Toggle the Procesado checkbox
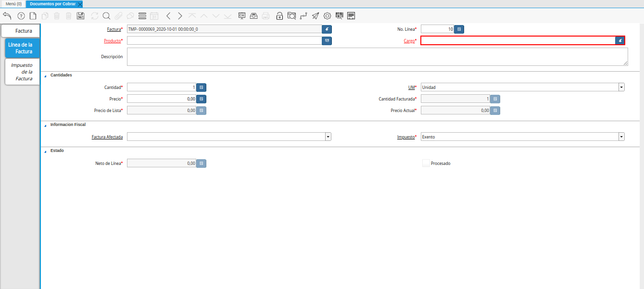644x289 pixels. coord(426,163)
